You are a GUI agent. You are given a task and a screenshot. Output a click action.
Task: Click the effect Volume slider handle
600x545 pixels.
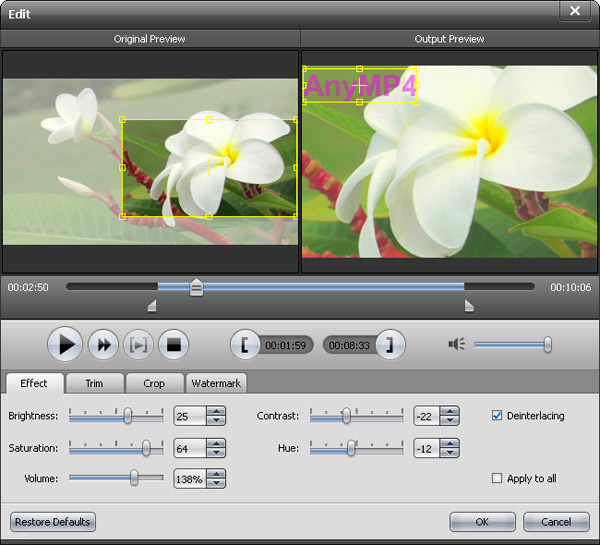click(x=134, y=478)
